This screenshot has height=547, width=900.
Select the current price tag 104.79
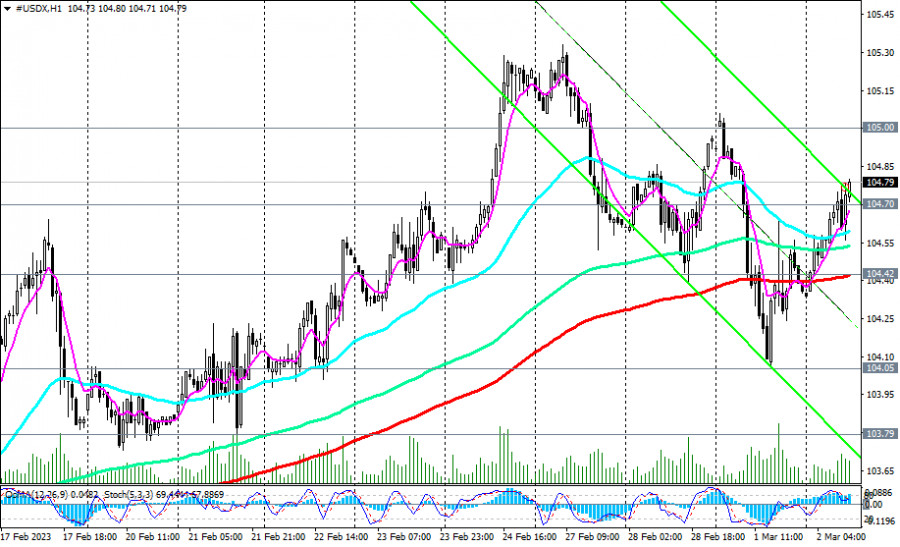(878, 183)
